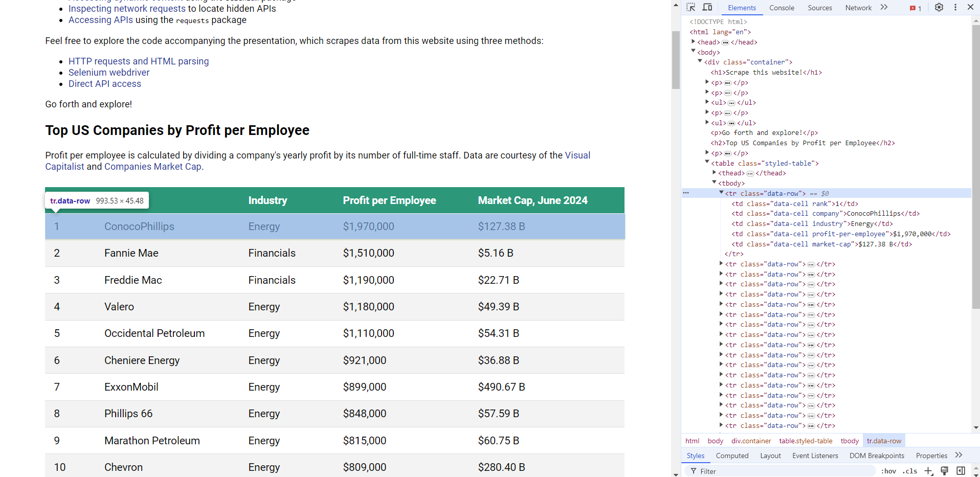Select td data-cell company ConocoPhillips node
Image resolution: width=980 pixels, height=477 pixels.
click(x=825, y=214)
